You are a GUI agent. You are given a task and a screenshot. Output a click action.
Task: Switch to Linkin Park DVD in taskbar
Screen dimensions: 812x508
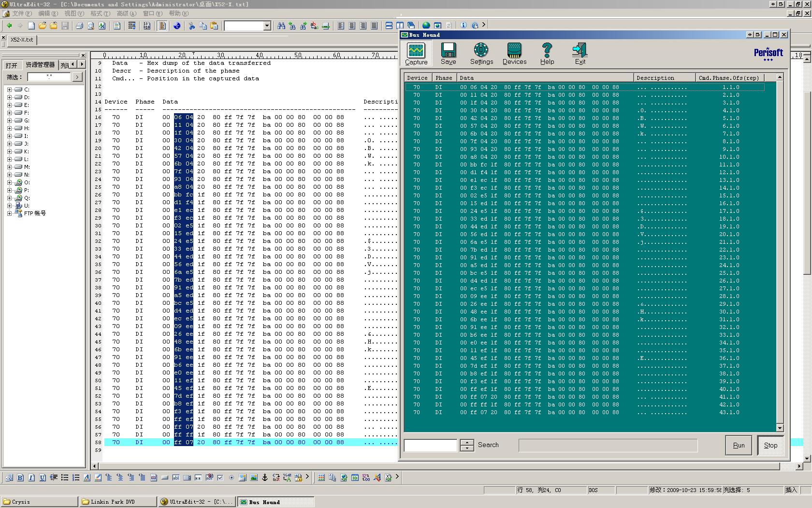coord(118,502)
